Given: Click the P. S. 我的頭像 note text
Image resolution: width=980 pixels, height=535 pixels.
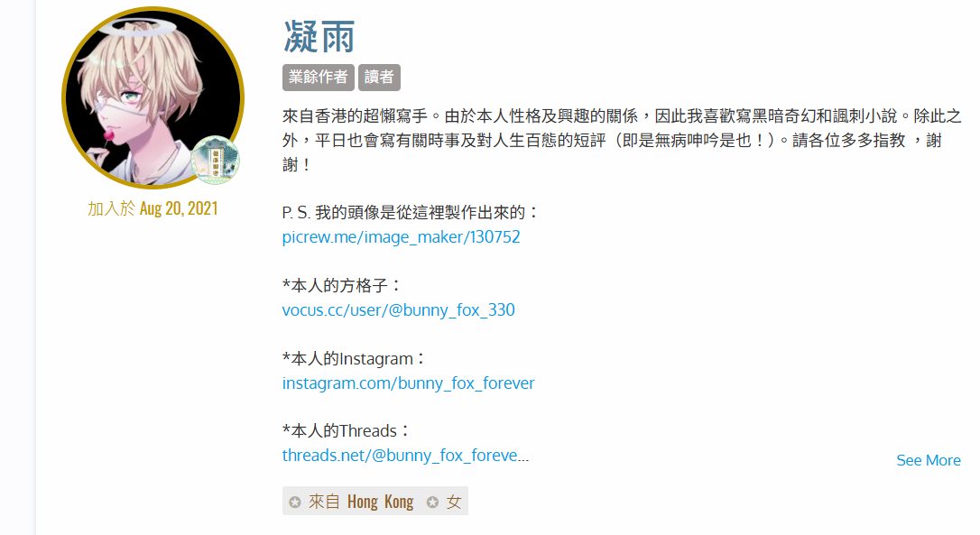Looking at the screenshot, I should pyautogui.click(x=410, y=213).
